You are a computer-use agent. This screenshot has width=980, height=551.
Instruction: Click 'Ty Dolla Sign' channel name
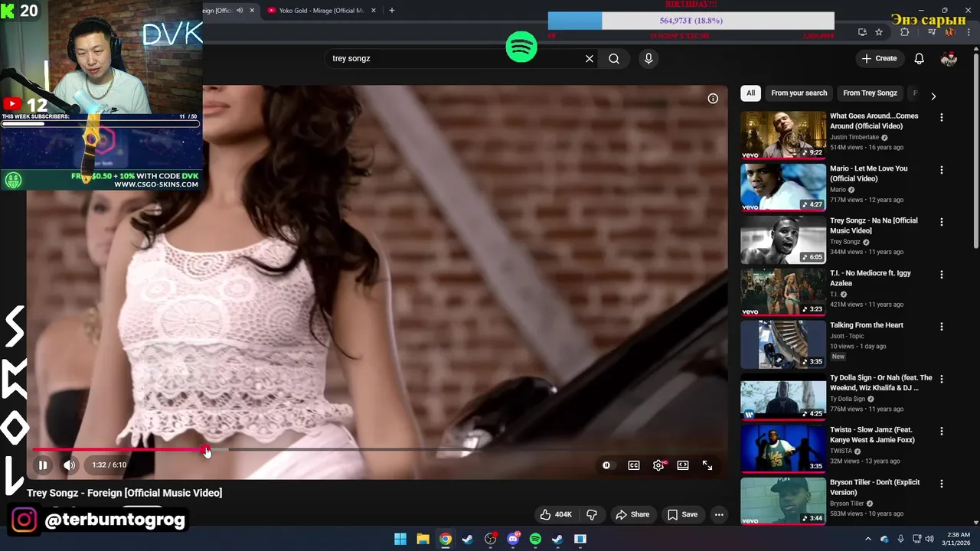(848, 399)
